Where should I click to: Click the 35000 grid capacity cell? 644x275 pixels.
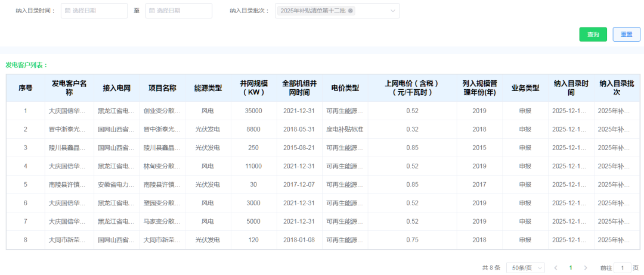[253, 111]
